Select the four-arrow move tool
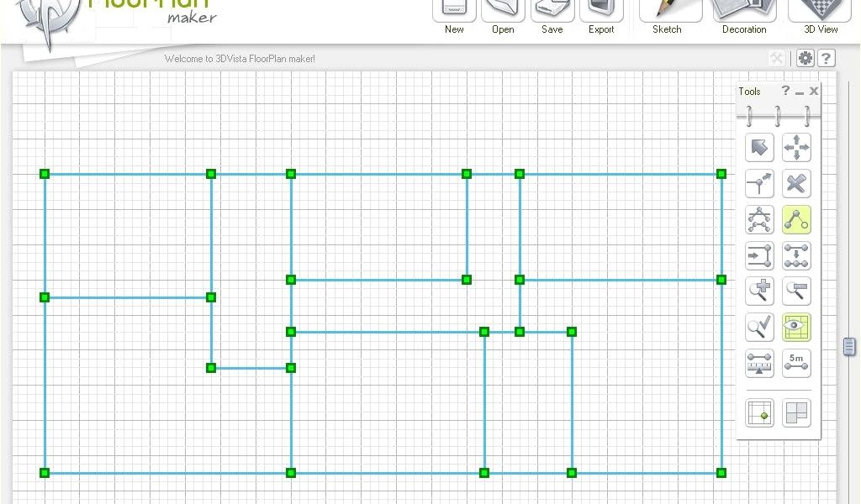The width and height of the screenshot is (861, 504). [x=796, y=148]
